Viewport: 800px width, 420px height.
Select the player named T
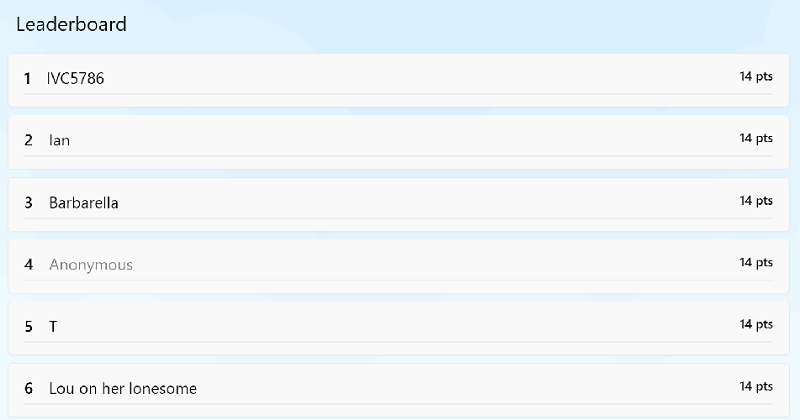(x=53, y=326)
